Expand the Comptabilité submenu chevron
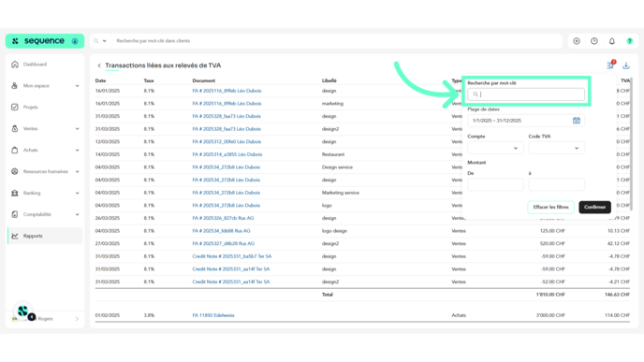Screen dimensions: 644x362 [x=77, y=214]
